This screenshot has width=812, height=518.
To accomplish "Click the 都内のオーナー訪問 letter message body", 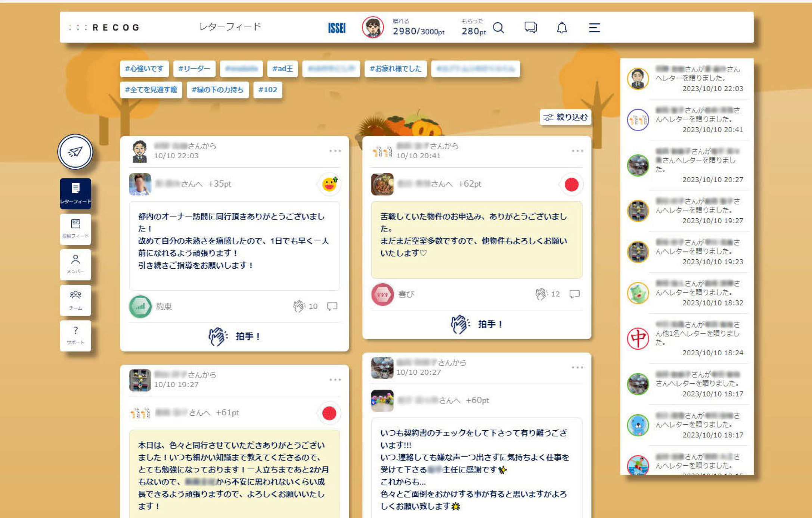I will click(x=234, y=246).
